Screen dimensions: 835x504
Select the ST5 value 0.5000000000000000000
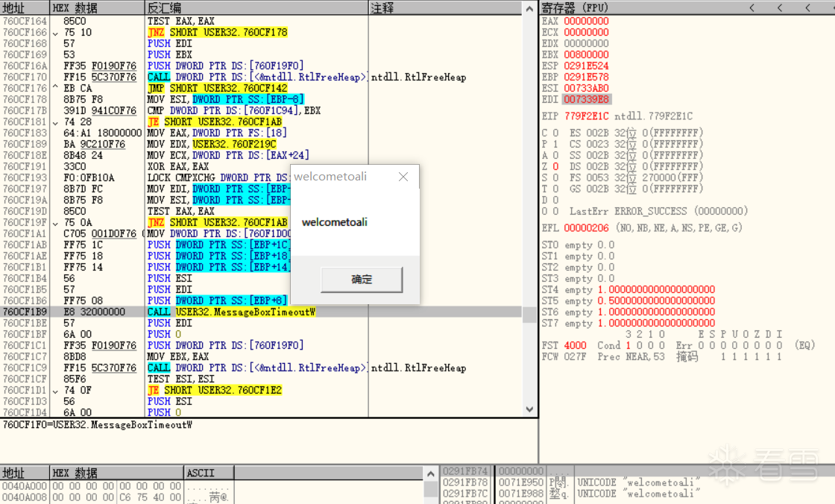point(656,300)
